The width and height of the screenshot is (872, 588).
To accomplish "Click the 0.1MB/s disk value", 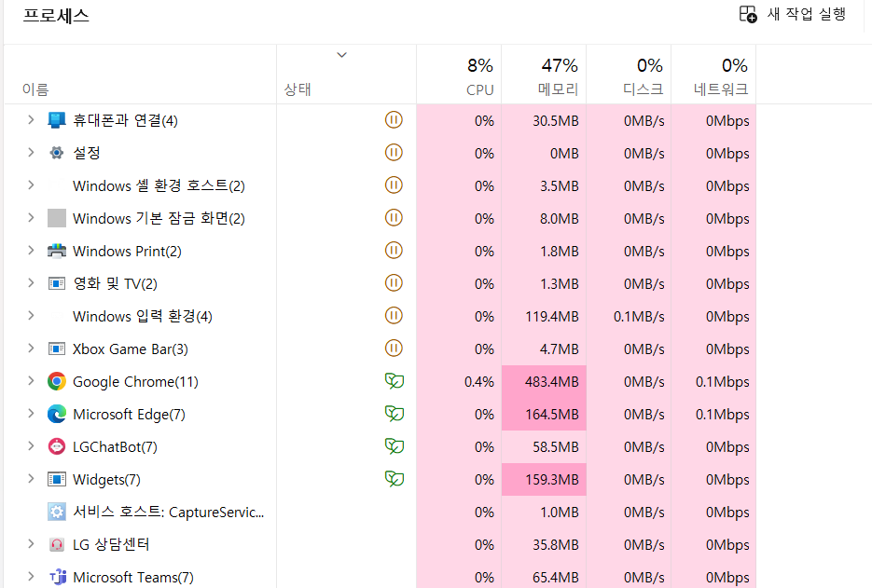I will (639, 316).
